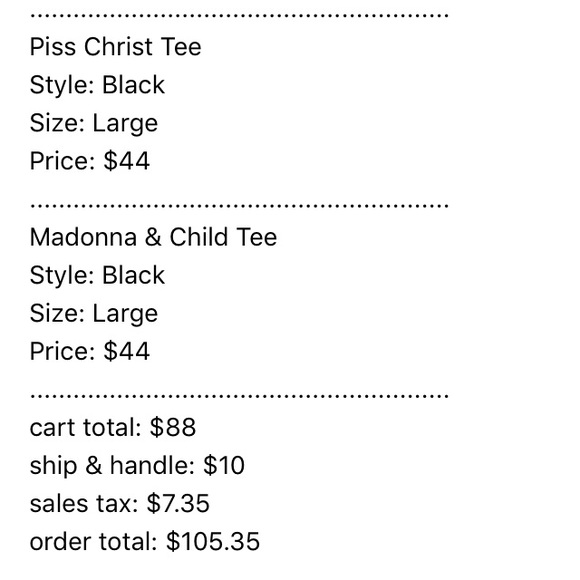Screen dimensions: 580x580
Task: Click the second item's Price: $44 text
Action: (90, 351)
